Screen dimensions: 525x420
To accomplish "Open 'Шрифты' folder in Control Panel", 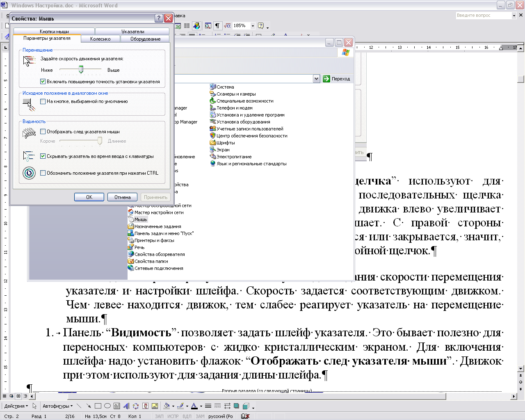I will (x=222, y=143).
